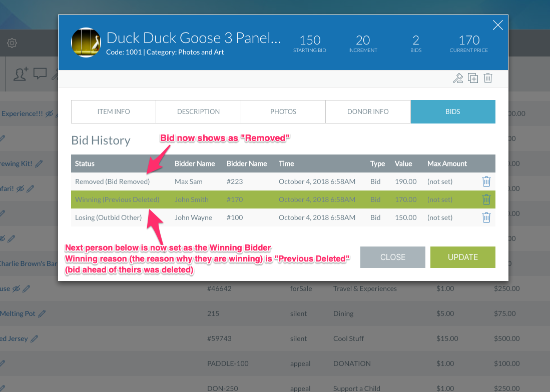Close the dialog with the X
550x392 pixels.
[x=497, y=25]
